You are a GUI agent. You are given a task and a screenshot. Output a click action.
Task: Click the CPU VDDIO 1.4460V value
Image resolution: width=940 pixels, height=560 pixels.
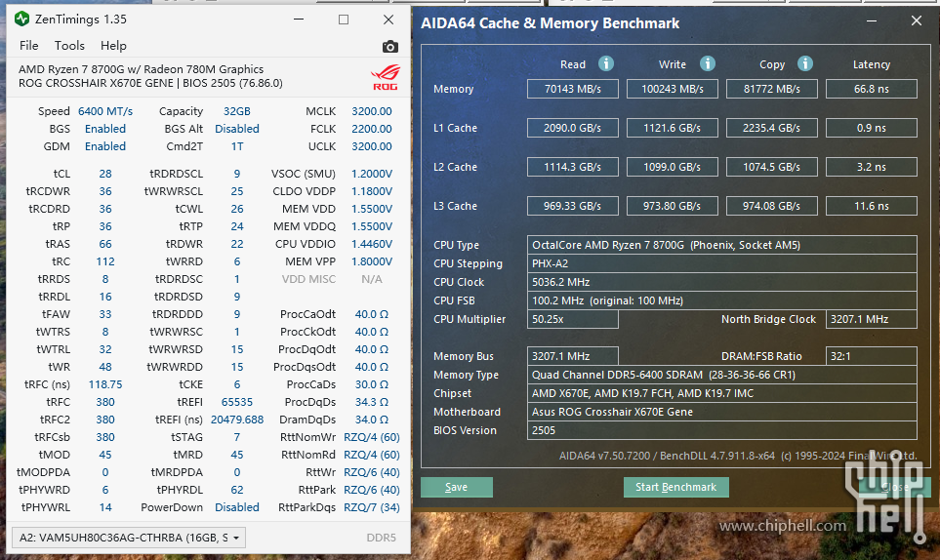pyautogui.click(x=372, y=244)
